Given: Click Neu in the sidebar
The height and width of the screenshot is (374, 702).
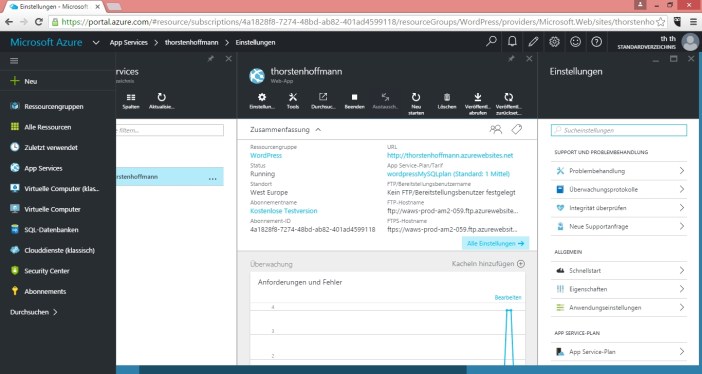Looking at the screenshot, I should (x=58, y=81).
